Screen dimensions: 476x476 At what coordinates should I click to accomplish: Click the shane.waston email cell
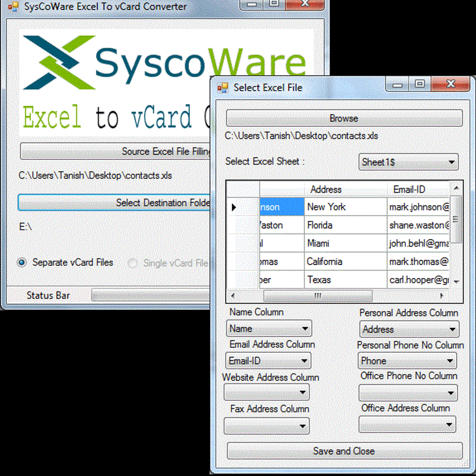pos(418,225)
